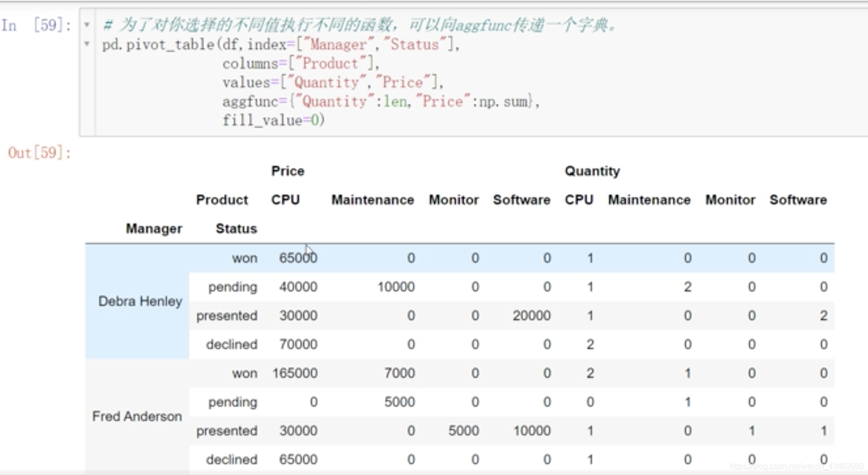Click Software header under Price
This screenshot has height=475, width=868.
[522, 200]
